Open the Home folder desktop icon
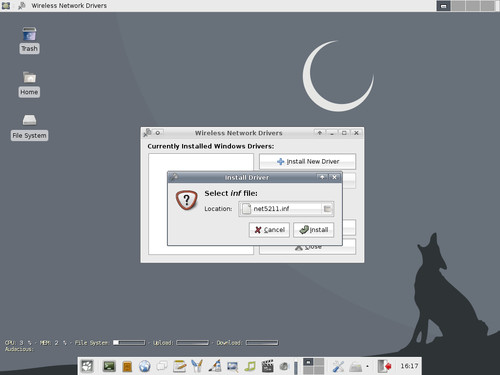Screen dimensions: 500x375 tap(29, 84)
